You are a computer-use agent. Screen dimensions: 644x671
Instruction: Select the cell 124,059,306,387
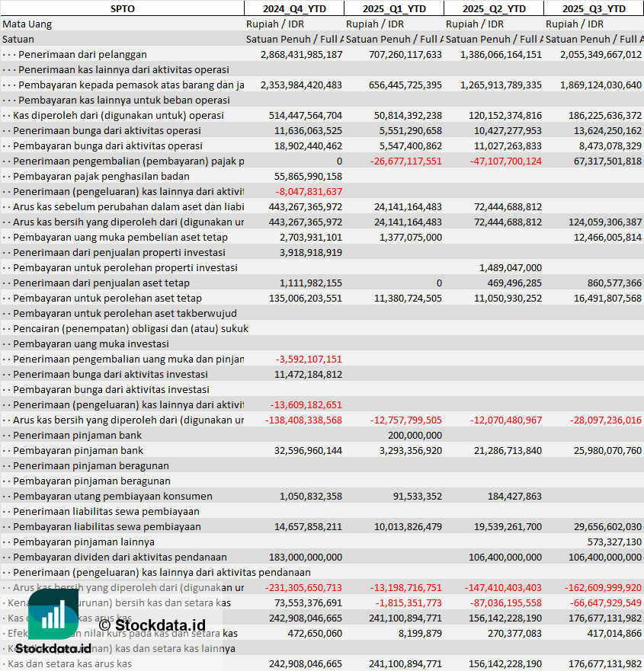click(x=605, y=222)
